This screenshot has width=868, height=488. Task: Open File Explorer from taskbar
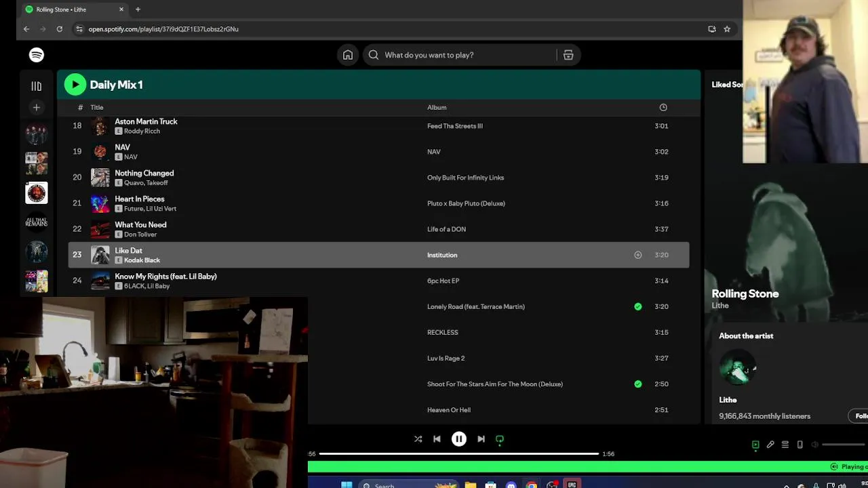470,485
